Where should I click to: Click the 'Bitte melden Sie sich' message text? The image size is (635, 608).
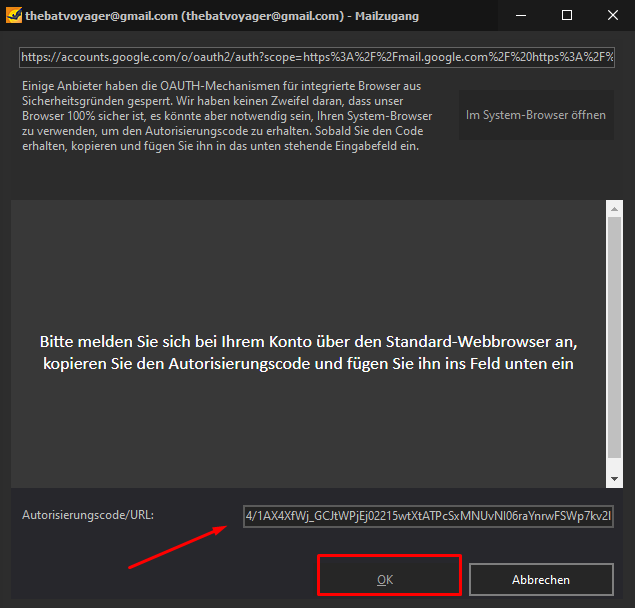pos(309,352)
